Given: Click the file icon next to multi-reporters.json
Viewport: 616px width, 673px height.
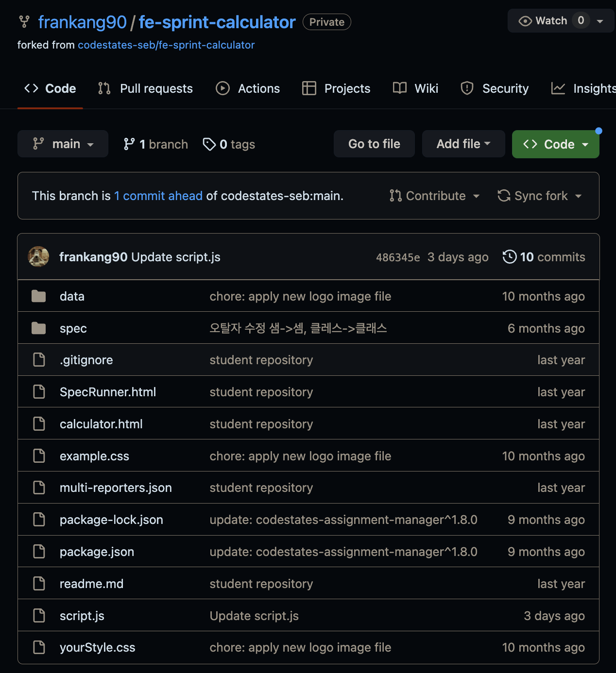Looking at the screenshot, I should tap(39, 488).
